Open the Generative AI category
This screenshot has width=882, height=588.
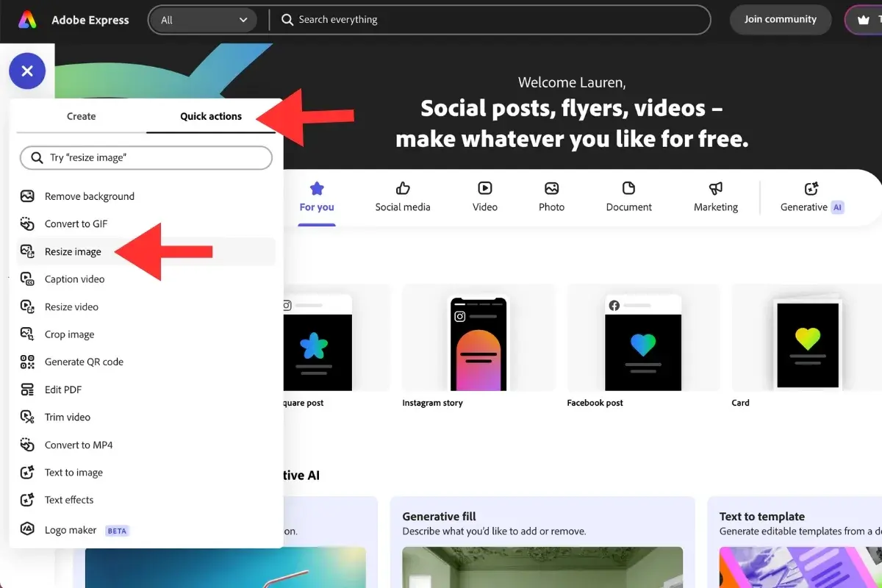[x=811, y=196]
